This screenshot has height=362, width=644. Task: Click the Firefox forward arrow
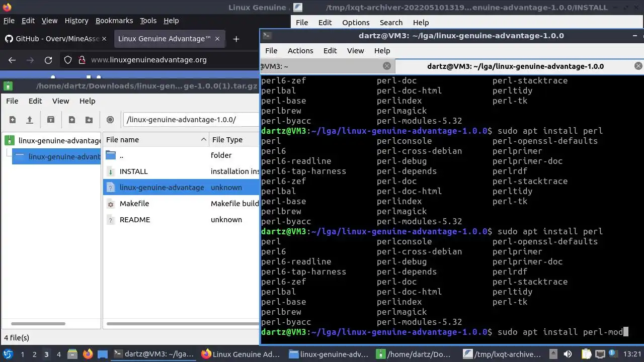pos(30,60)
